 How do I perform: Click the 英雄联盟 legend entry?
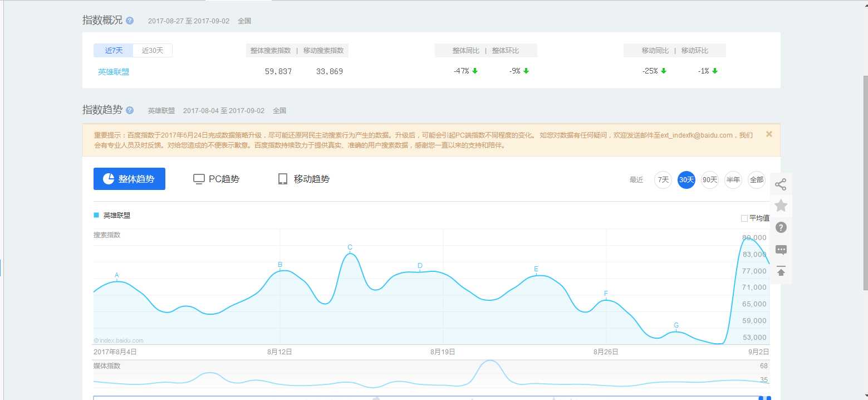pyautogui.click(x=112, y=216)
